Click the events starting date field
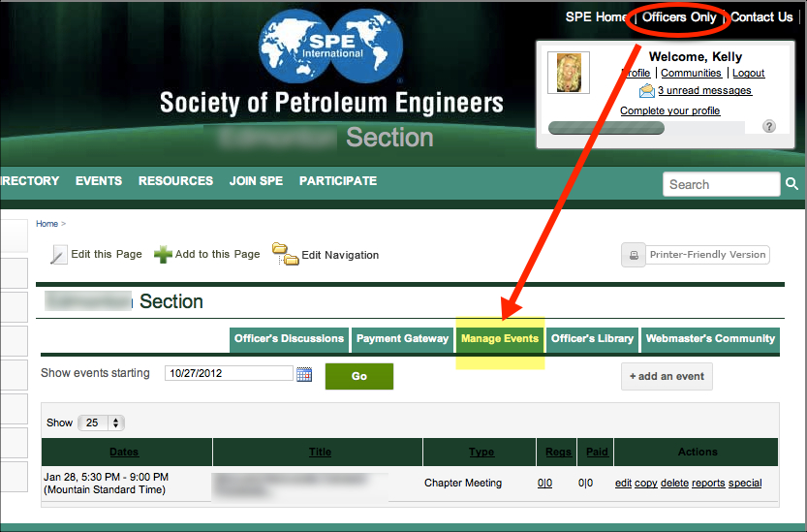 coord(229,373)
